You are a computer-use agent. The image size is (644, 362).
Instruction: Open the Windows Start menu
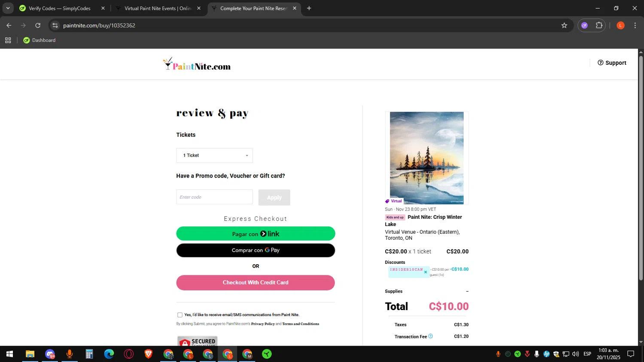tap(9, 354)
